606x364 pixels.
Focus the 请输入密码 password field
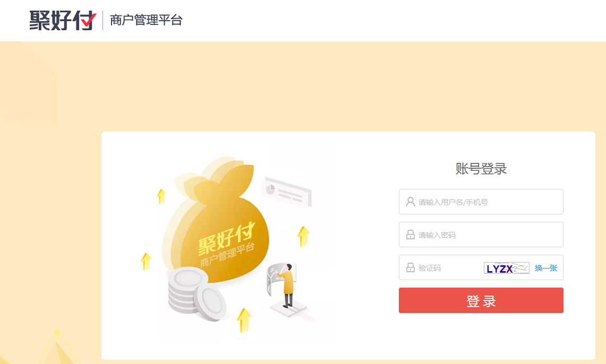(x=481, y=235)
